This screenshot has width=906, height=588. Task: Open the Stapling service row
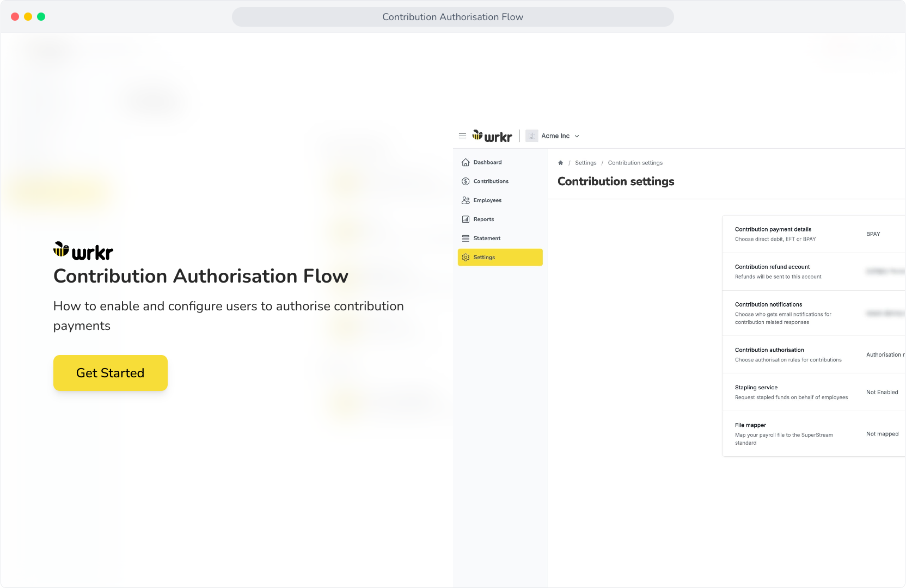click(813, 392)
